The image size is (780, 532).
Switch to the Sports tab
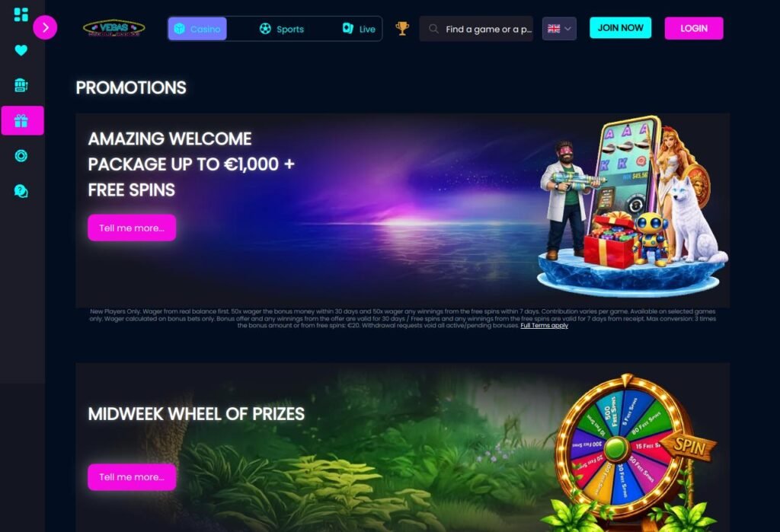tap(282, 29)
